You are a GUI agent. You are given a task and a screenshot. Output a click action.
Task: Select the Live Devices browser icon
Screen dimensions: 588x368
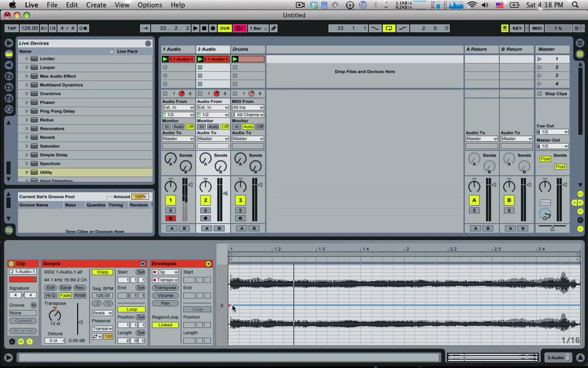9,54
